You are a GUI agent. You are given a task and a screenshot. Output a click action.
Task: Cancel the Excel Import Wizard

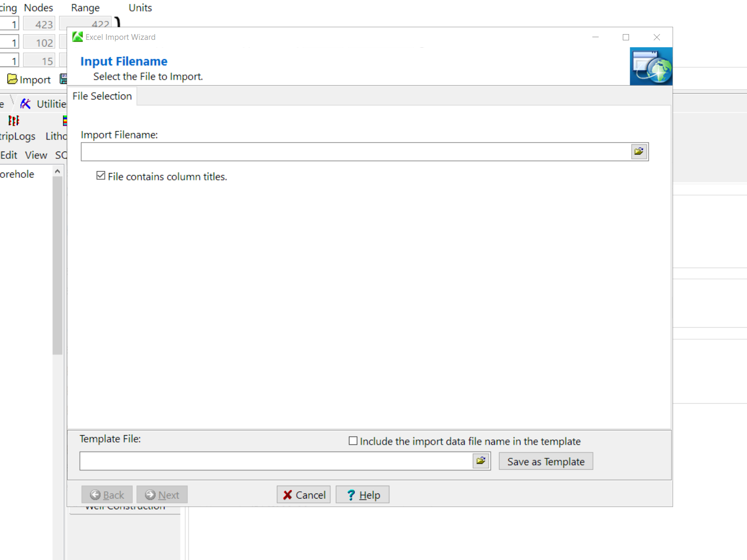point(304,495)
